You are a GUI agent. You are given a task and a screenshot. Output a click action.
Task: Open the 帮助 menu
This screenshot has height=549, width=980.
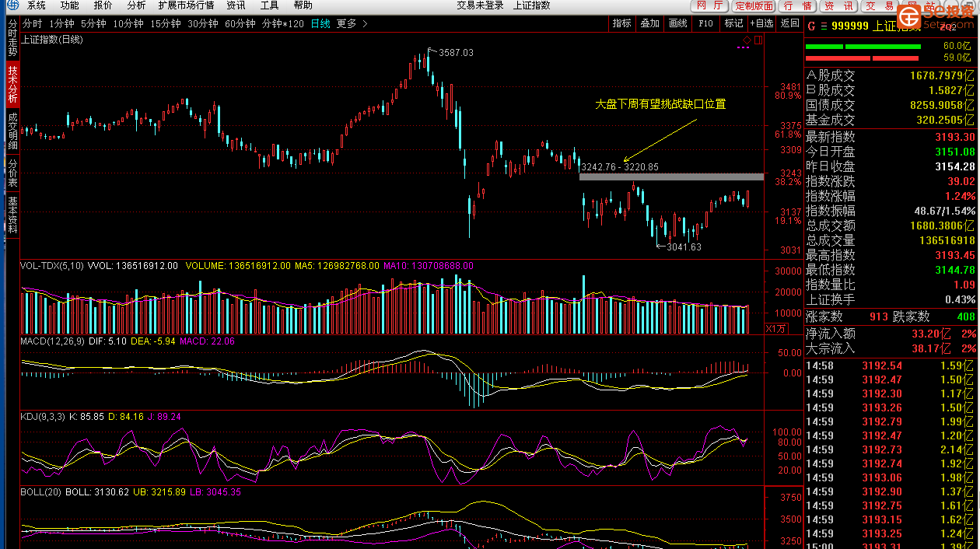pyautogui.click(x=303, y=5)
